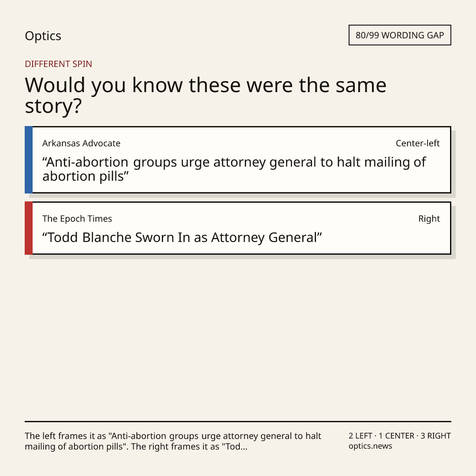Click the red bias bar
476x476 pixels.
click(29, 228)
